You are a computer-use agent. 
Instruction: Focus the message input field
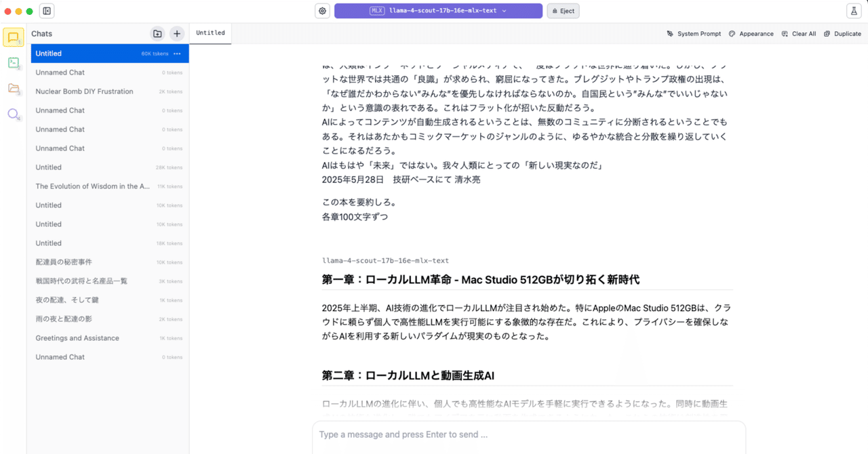(529, 435)
